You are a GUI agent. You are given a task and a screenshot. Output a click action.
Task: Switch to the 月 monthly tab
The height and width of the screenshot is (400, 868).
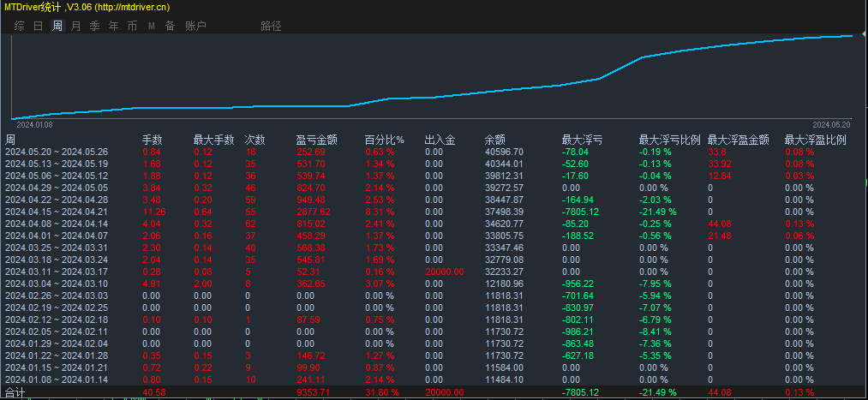(76, 26)
